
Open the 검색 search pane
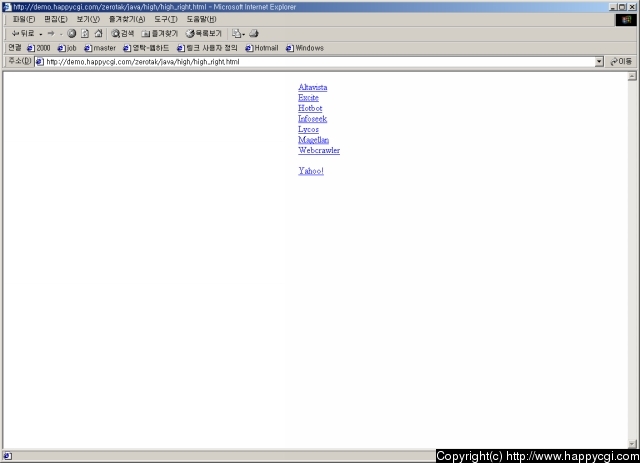click(x=123, y=33)
